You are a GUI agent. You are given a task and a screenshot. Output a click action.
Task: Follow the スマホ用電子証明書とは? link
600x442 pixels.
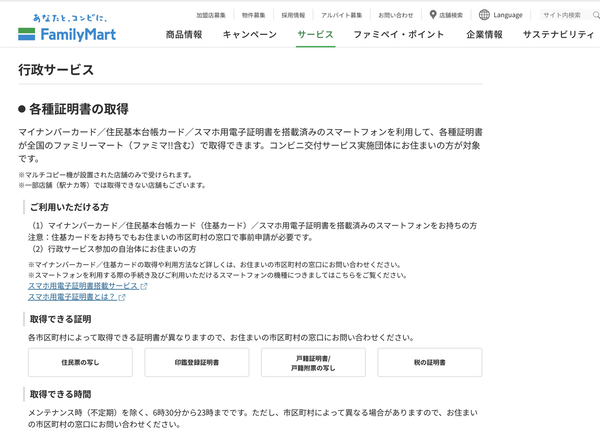coord(72,297)
